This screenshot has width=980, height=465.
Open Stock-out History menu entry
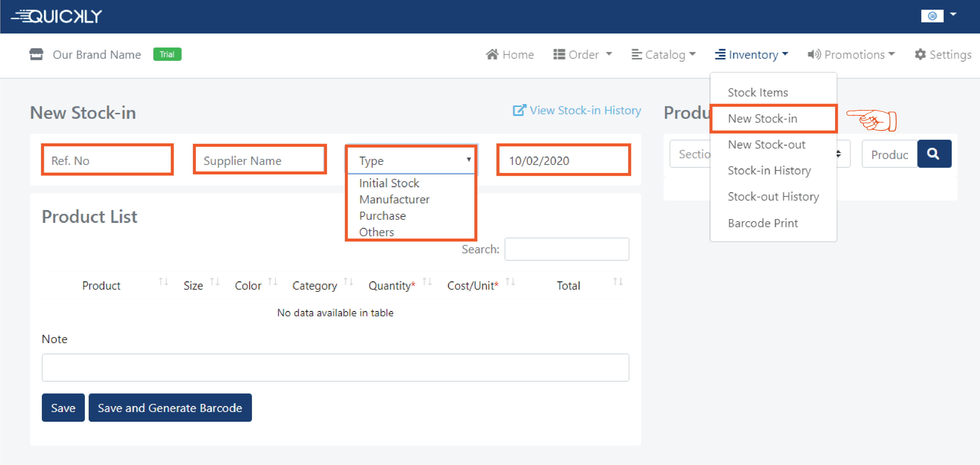773,197
